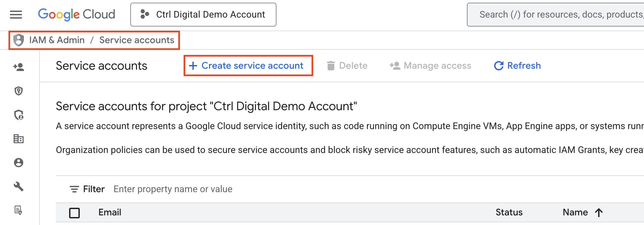644x225 pixels.
Task: Click the Delete button
Action: 347,66
